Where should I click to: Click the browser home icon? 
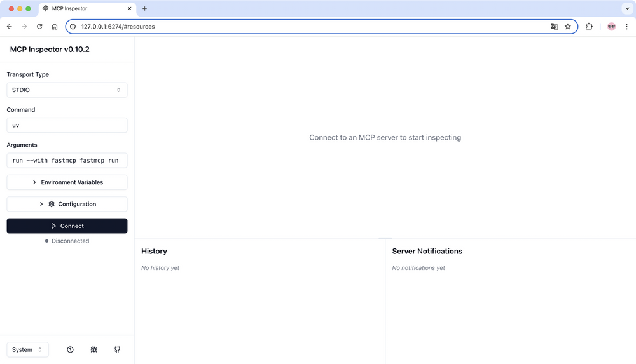tap(55, 27)
